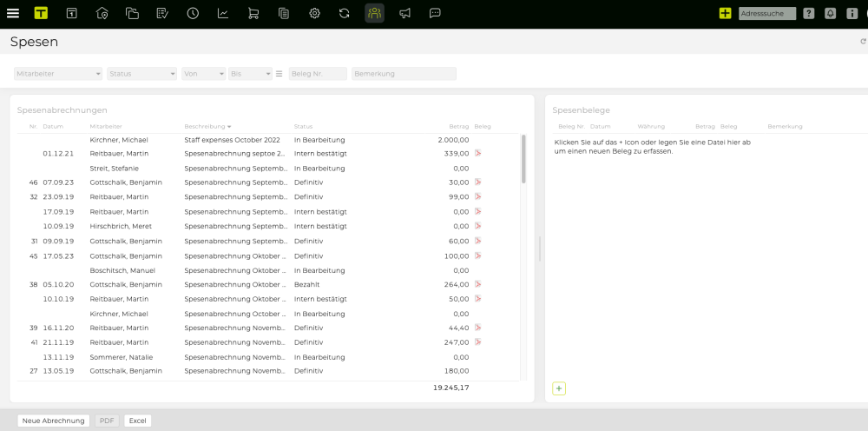The image size is (868, 431).
Task: Click the Spesenabrechnungen list scrollbar thumb
Action: pyautogui.click(x=523, y=159)
